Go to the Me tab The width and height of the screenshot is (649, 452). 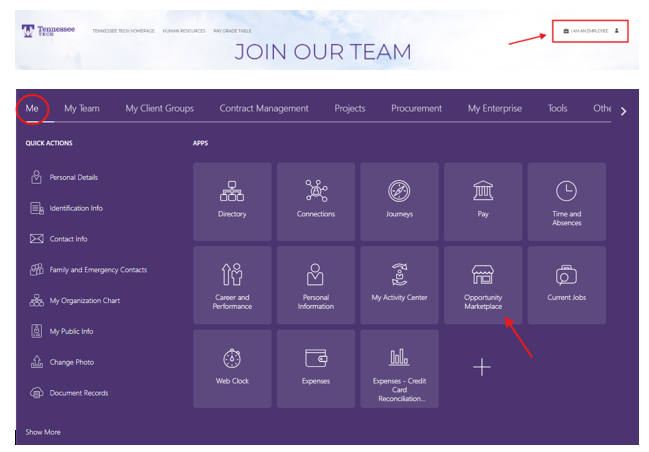tap(33, 108)
